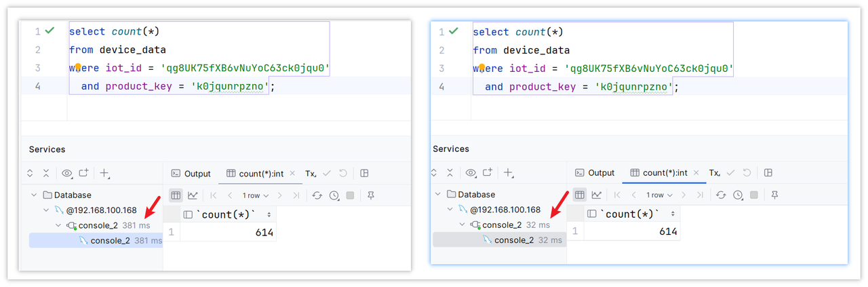Pin the result tab in right panel

point(775,195)
